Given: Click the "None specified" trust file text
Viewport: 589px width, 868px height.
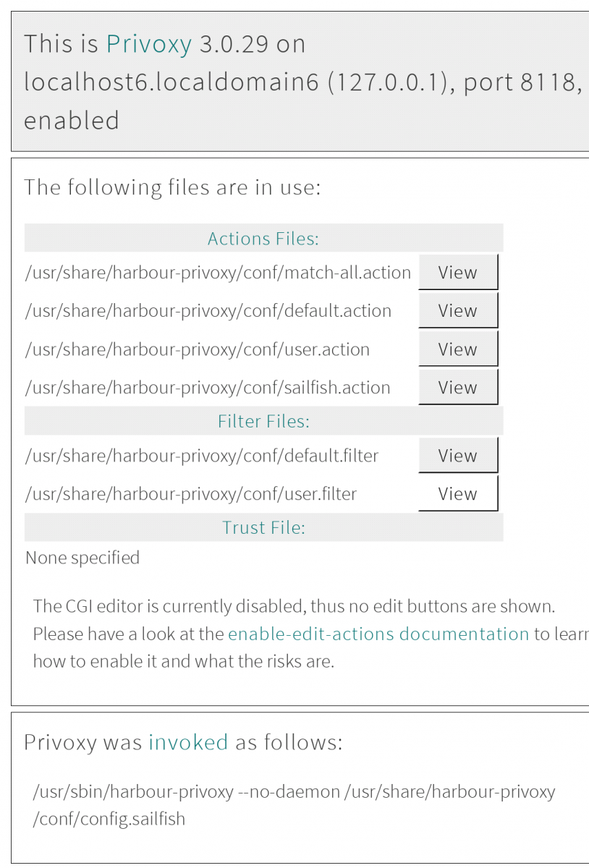Looking at the screenshot, I should tap(82, 558).
